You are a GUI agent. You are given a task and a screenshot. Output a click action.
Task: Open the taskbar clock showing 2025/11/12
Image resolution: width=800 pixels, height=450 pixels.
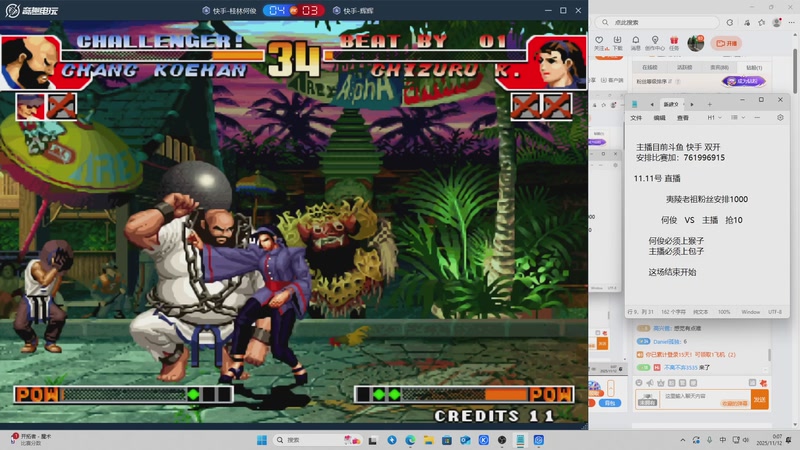[x=768, y=440]
